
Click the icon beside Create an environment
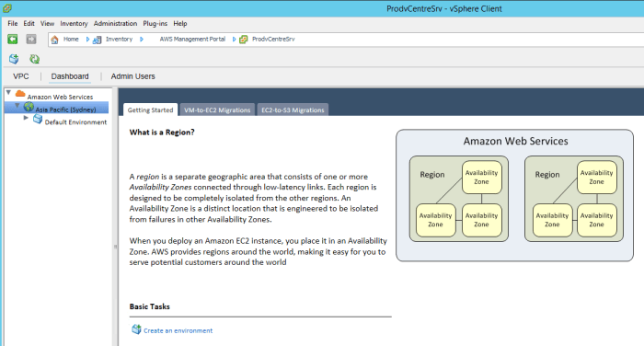tap(136, 329)
